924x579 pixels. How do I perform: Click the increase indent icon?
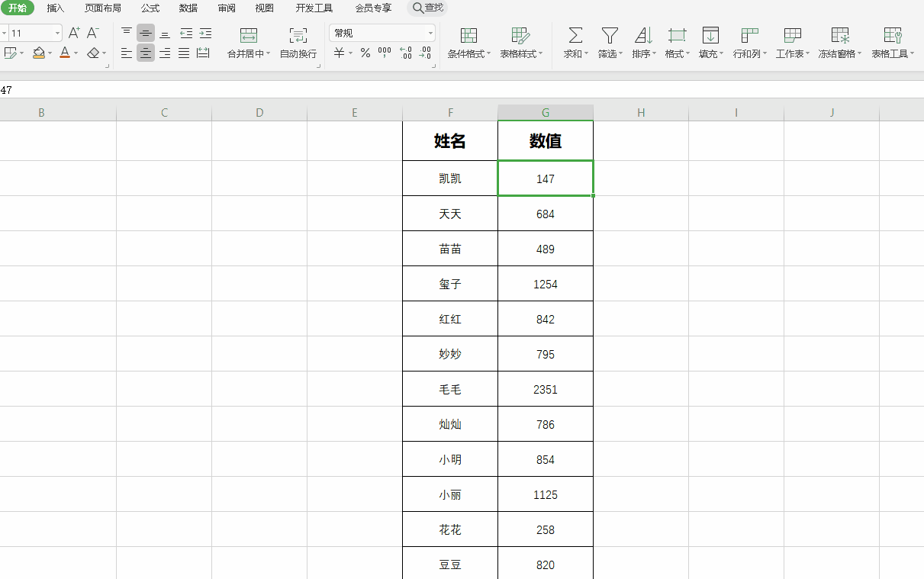(x=205, y=33)
